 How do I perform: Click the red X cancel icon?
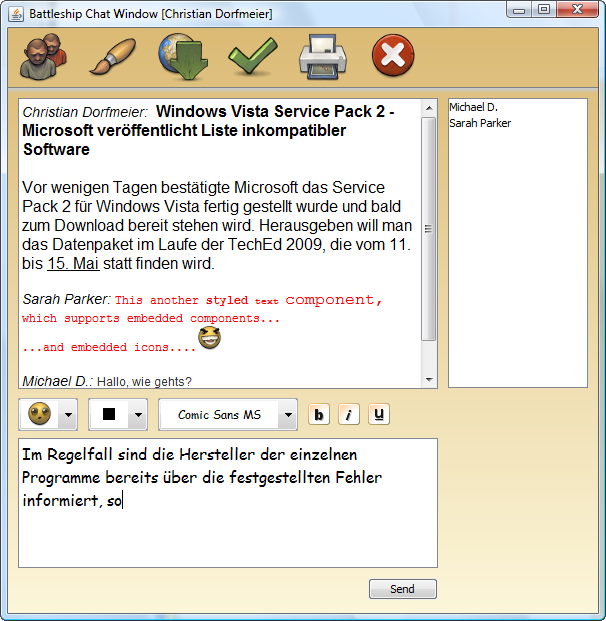[x=393, y=55]
